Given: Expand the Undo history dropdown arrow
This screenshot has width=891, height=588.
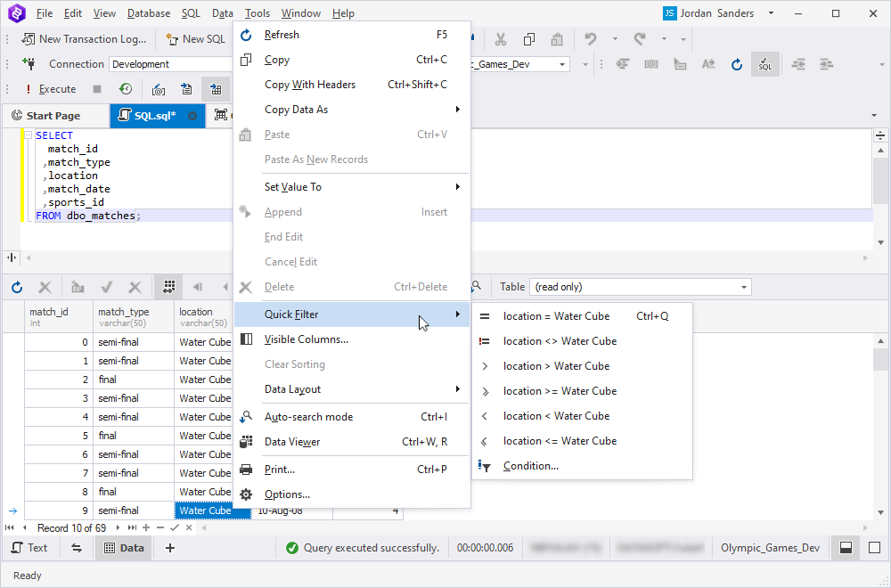Looking at the screenshot, I should coord(615,38).
